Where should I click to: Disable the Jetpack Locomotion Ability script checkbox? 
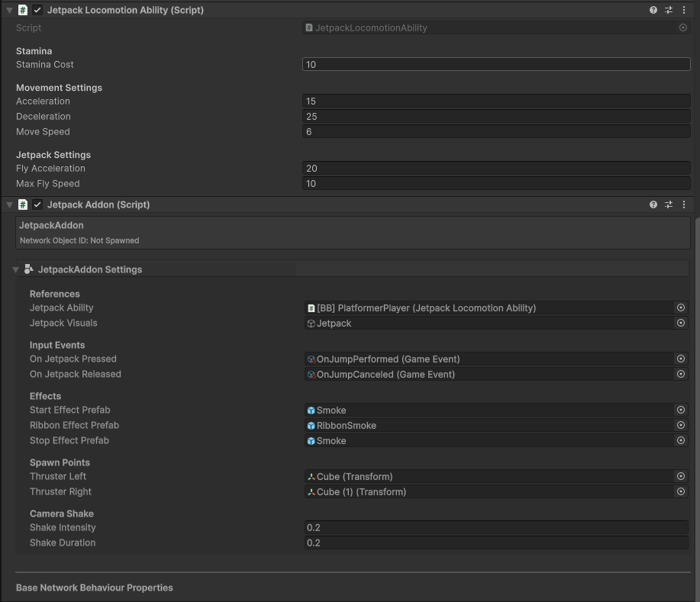click(37, 11)
